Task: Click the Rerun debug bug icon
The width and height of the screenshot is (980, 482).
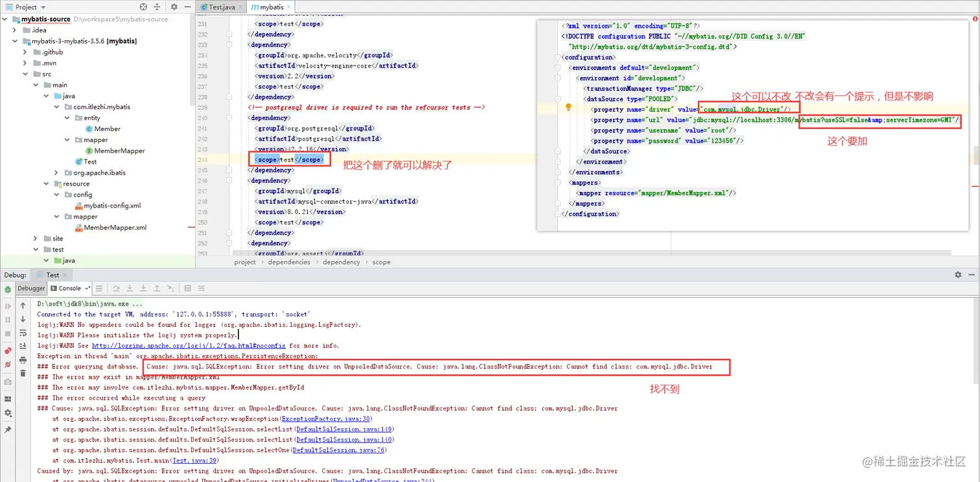Action: 8,289
